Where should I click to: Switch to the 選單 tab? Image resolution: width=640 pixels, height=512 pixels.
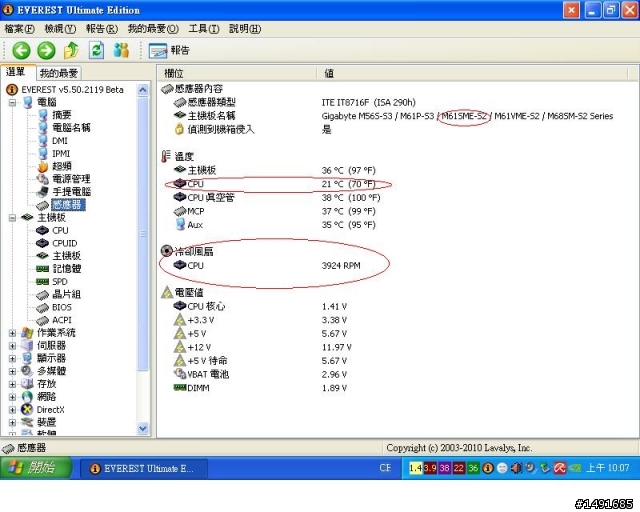pyautogui.click(x=16, y=72)
